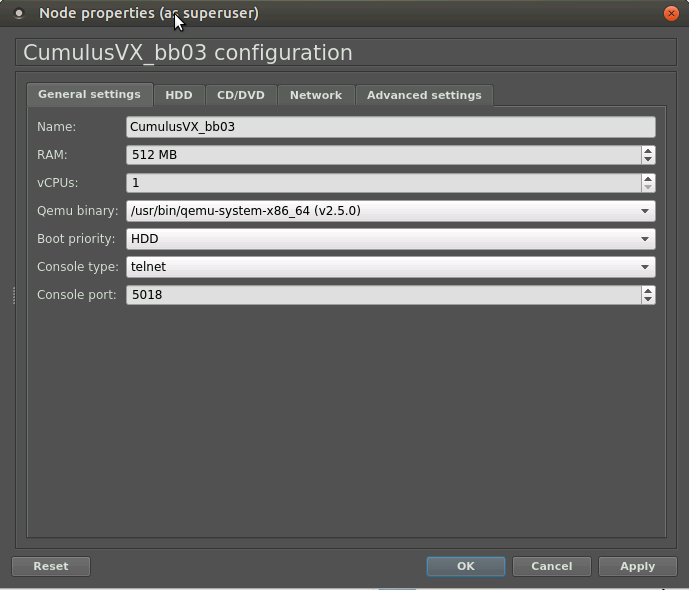Click the Cancel button
The width and height of the screenshot is (689, 590).
coord(552,566)
